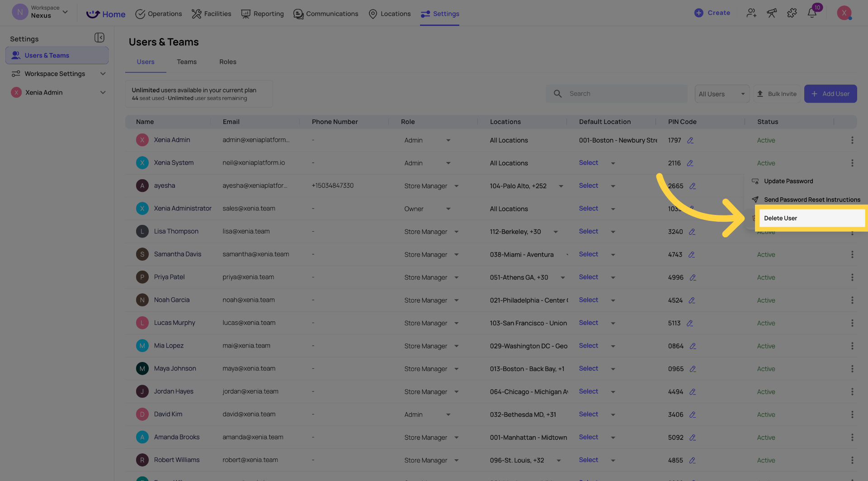Open row actions menu for Priya Patel
The width and height of the screenshot is (868, 481).
852,277
